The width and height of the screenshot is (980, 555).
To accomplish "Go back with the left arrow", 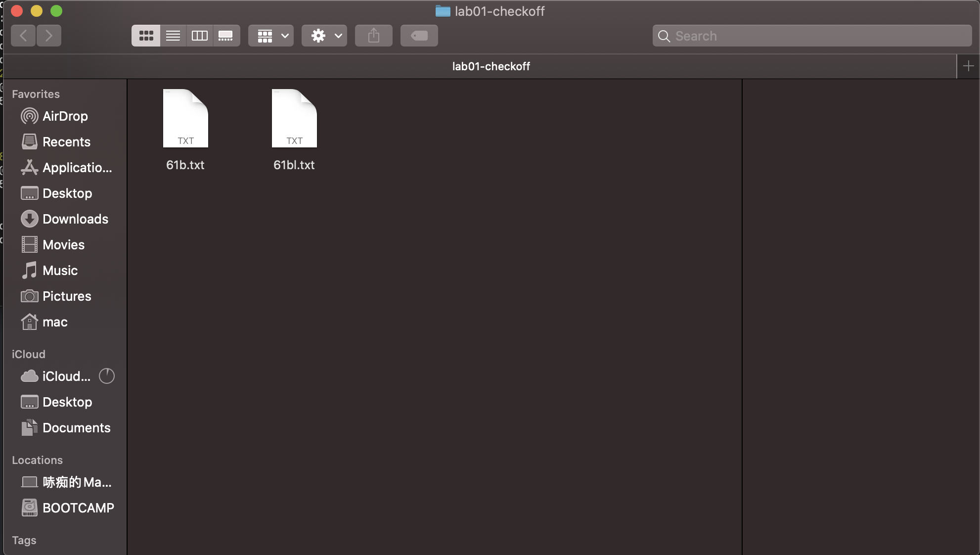I will (23, 36).
